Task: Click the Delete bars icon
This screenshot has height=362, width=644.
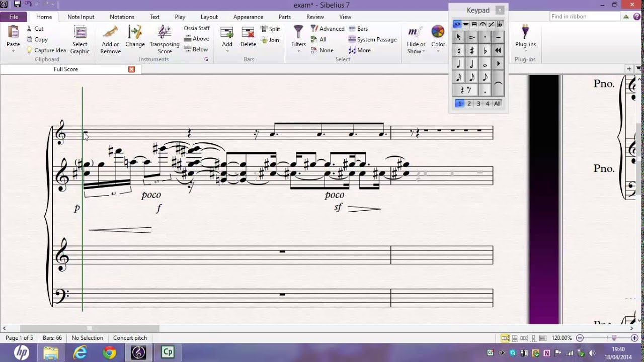Action: [x=248, y=33]
